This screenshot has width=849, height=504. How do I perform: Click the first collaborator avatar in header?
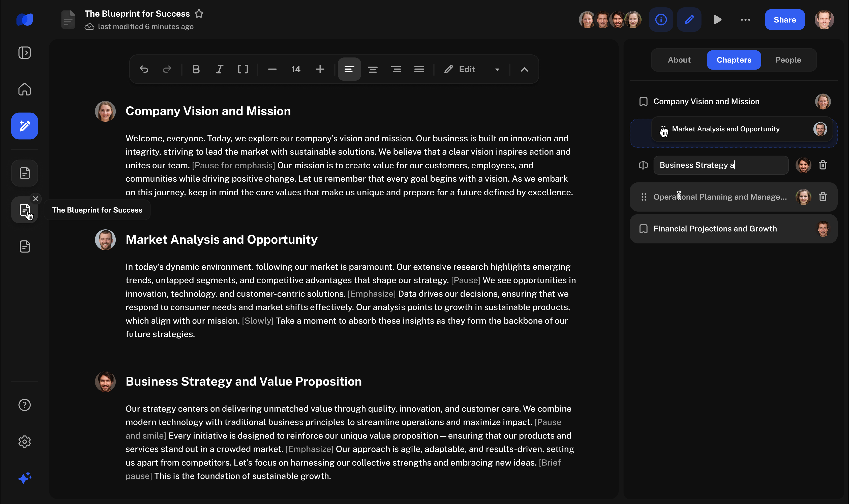pyautogui.click(x=587, y=20)
